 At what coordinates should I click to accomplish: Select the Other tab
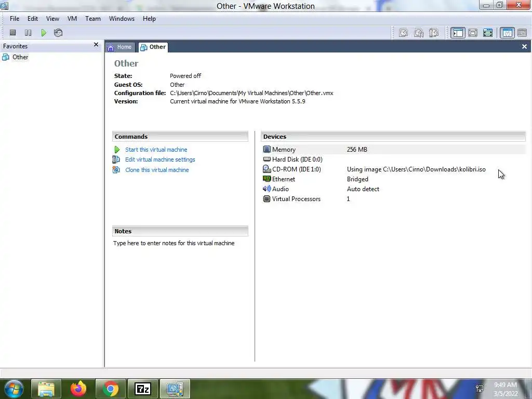(x=153, y=47)
